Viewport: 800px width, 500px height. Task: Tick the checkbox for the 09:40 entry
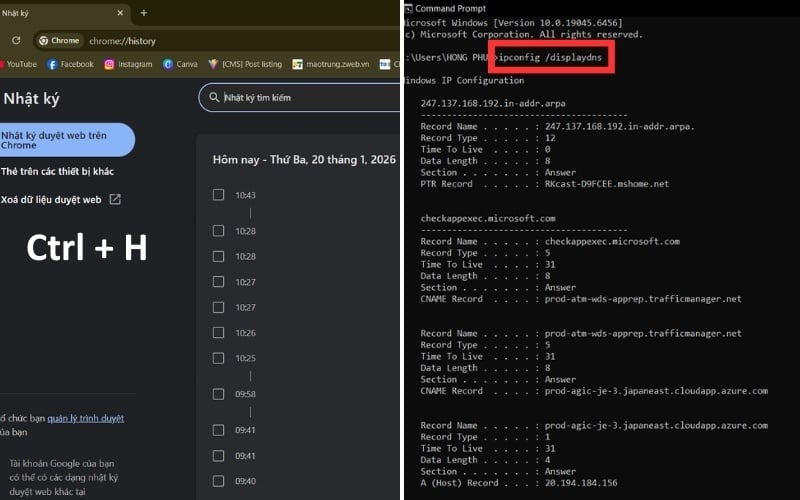[x=218, y=481]
